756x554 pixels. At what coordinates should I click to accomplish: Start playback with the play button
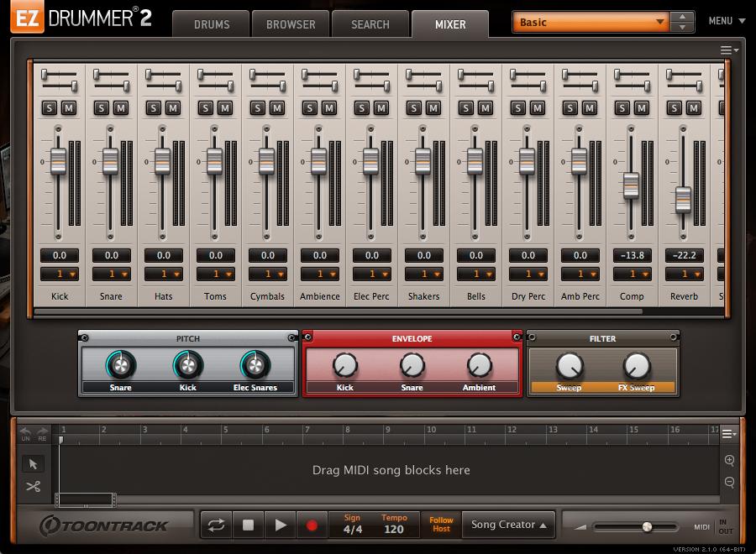pyautogui.click(x=279, y=525)
